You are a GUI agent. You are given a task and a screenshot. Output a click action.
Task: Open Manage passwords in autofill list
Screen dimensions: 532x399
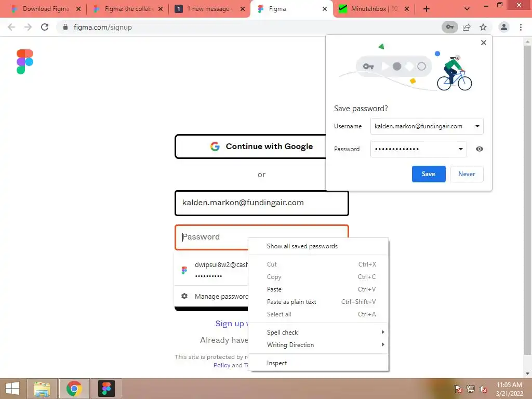point(211,297)
